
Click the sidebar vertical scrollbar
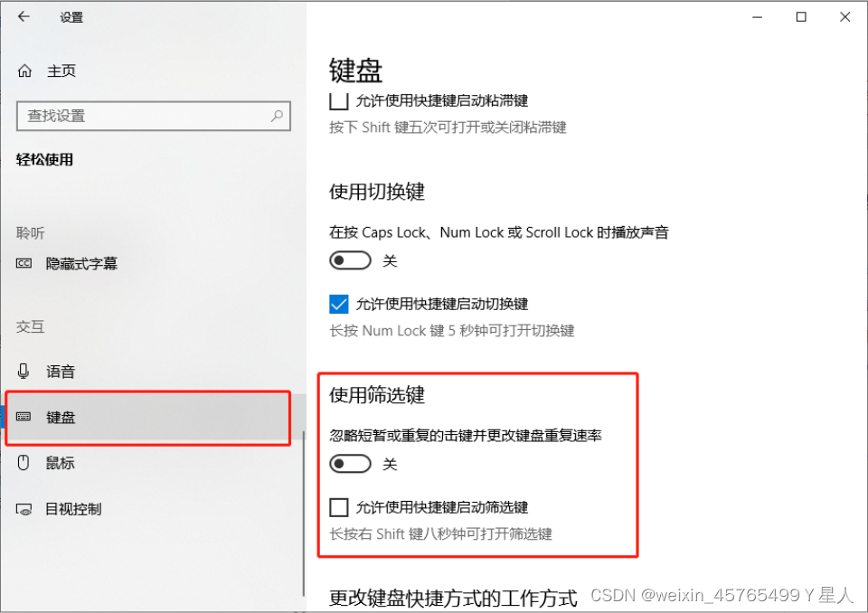304,514
